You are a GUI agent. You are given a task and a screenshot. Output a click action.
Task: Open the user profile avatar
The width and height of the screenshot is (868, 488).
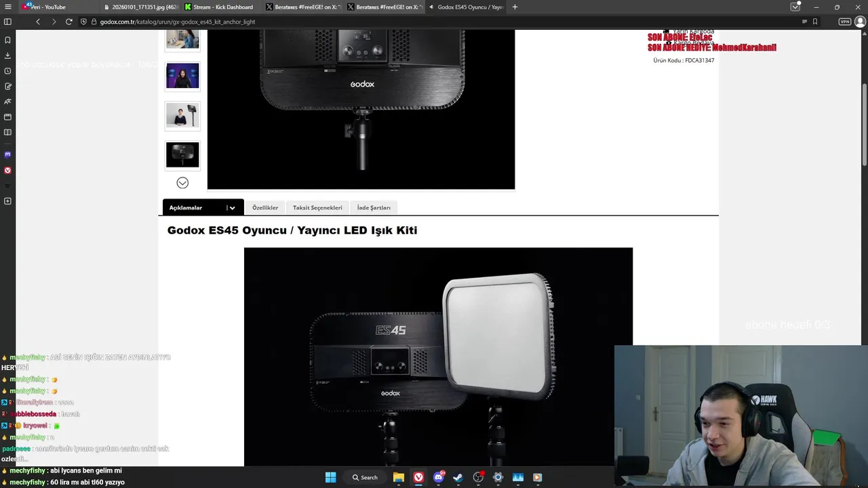tap(860, 22)
